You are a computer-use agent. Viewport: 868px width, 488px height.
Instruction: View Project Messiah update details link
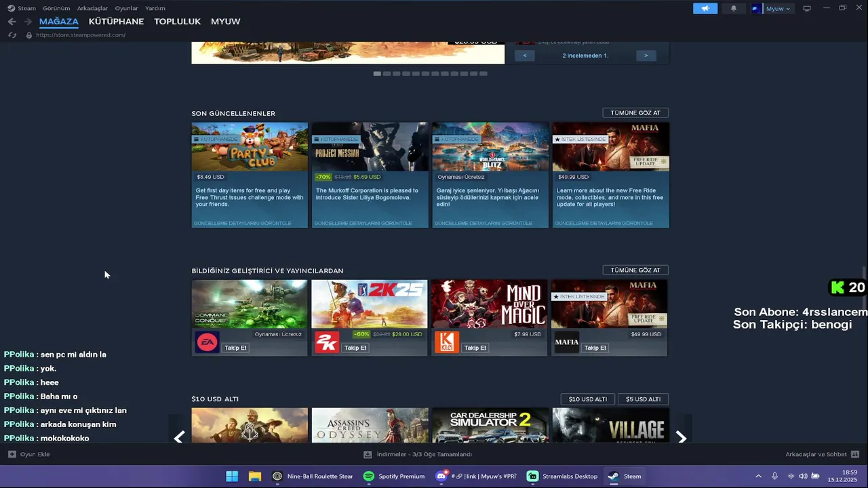(x=363, y=223)
